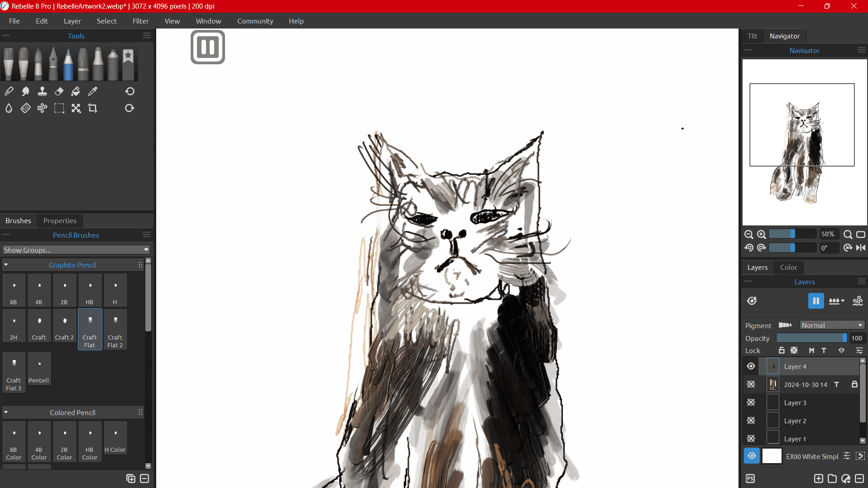The image size is (868, 488).
Task: Pick the Eyedropper tool
Action: (93, 91)
